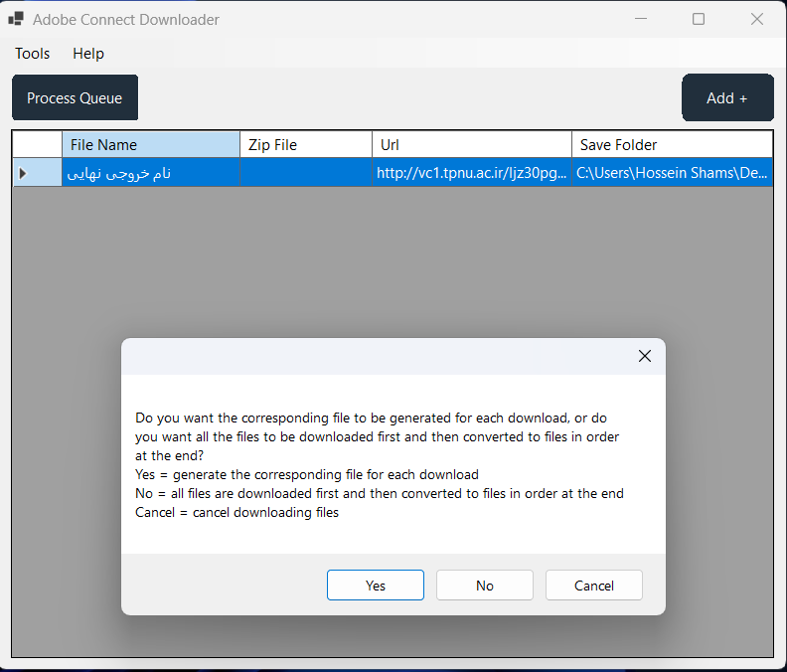Viewport: 787px width, 672px height.
Task: Click the empty Zip File cell in the row
Action: pos(306,173)
